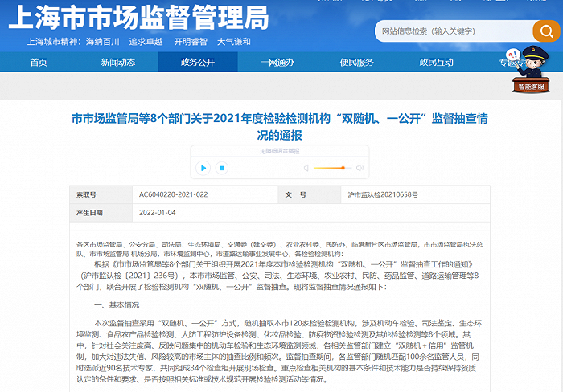Open the 便民服务 navigation item
The height and width of the screenshot is (392, 563).
pyautogui.click(x=356, y=63)
